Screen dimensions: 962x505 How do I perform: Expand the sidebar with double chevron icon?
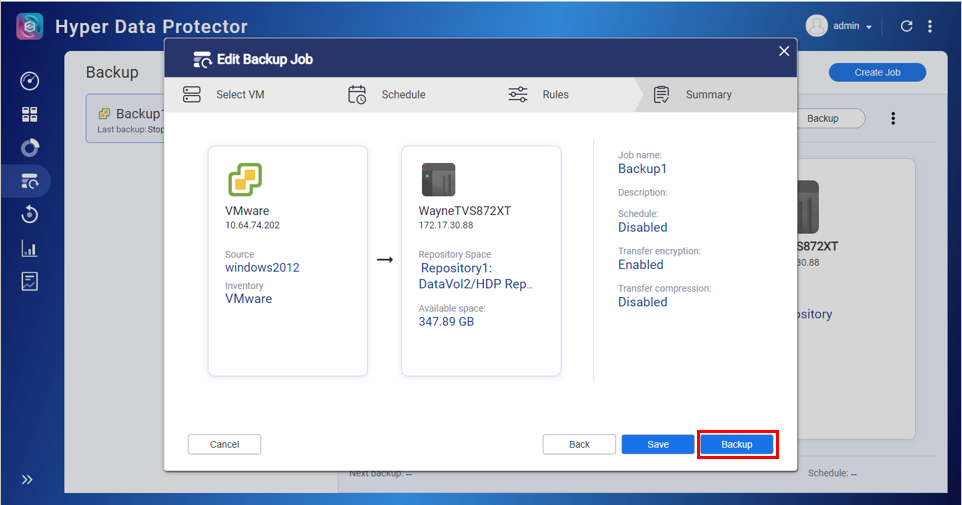click(27, 480)
